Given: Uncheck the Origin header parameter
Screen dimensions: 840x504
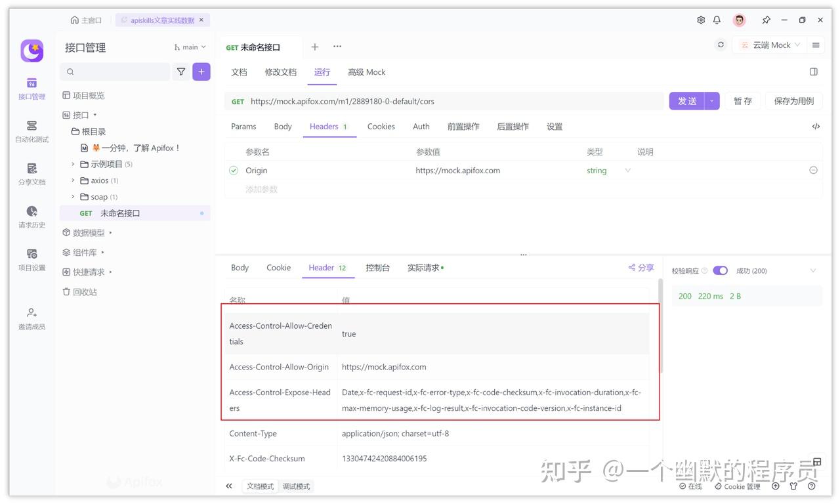Looking at the screenshot, I should pyautogui.click(x=233, y=170).
